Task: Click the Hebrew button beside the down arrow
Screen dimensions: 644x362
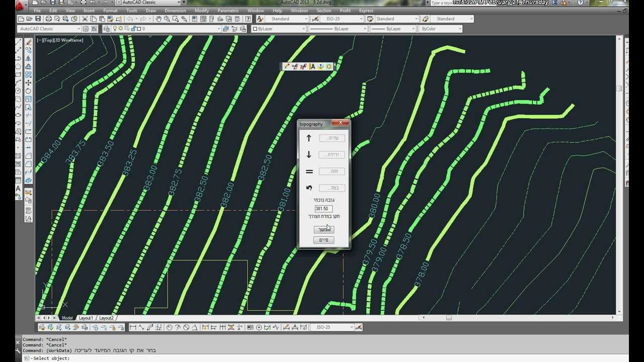Action: pyautogui.click(x=332, y=155)
